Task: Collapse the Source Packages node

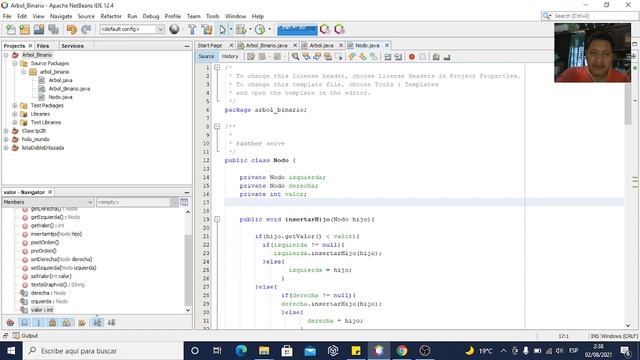Action: click(15, 63)
